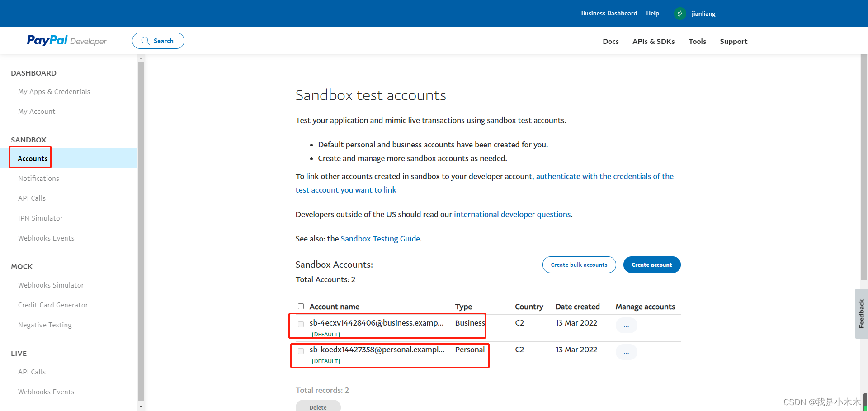
Task: Click the Personal type cell
Action: [470, 350]
